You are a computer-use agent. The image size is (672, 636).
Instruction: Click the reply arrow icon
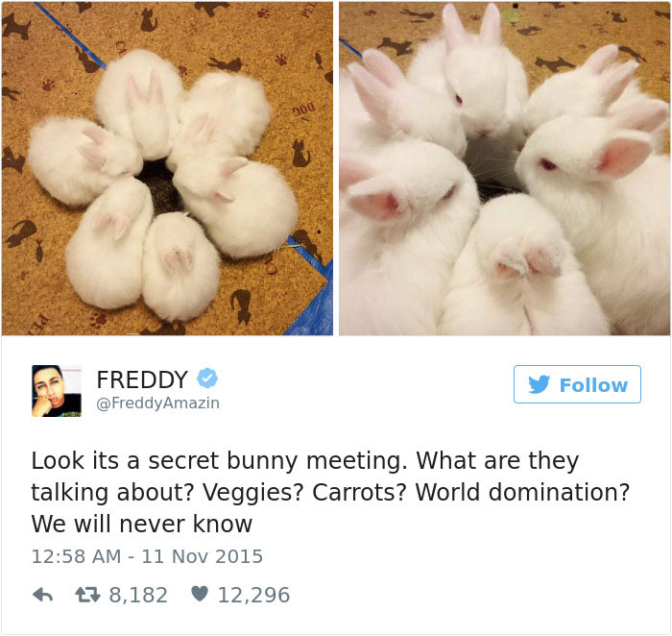point(43,595)
